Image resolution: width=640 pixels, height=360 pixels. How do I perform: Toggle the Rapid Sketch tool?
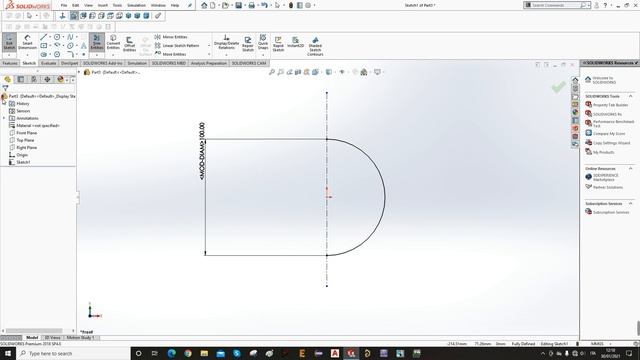point(278,44)
